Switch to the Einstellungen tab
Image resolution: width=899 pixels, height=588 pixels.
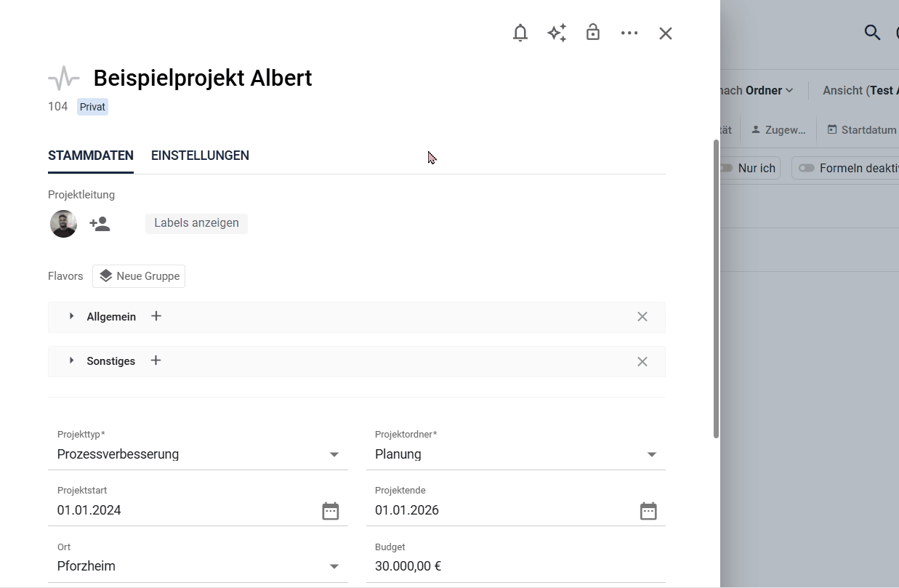(x=200, y=156)
